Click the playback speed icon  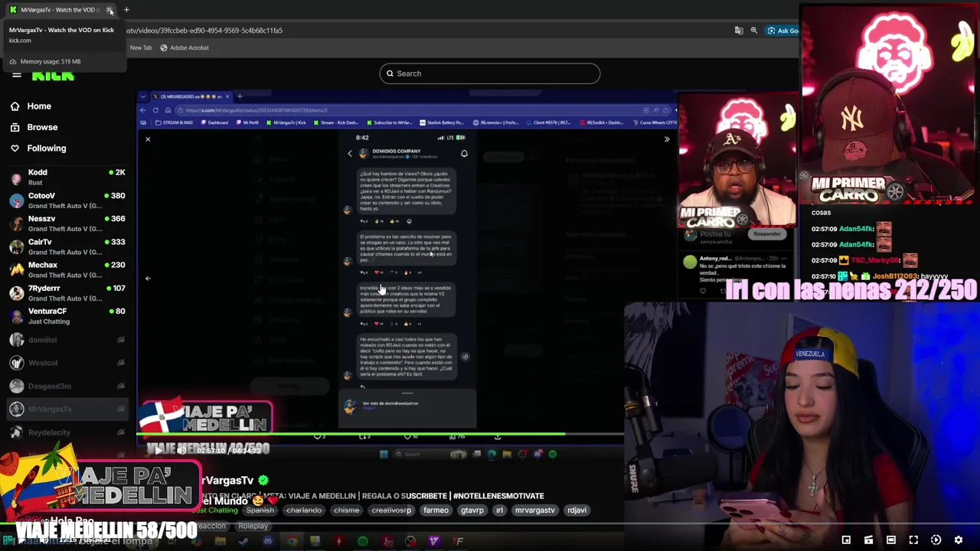(x=936, y=540)
